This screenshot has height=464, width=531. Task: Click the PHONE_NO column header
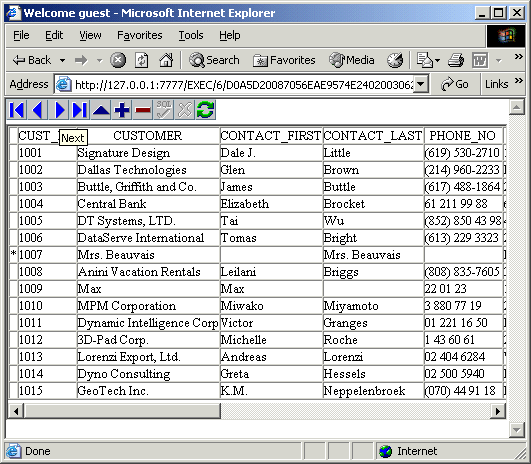(x=463, y=136)
